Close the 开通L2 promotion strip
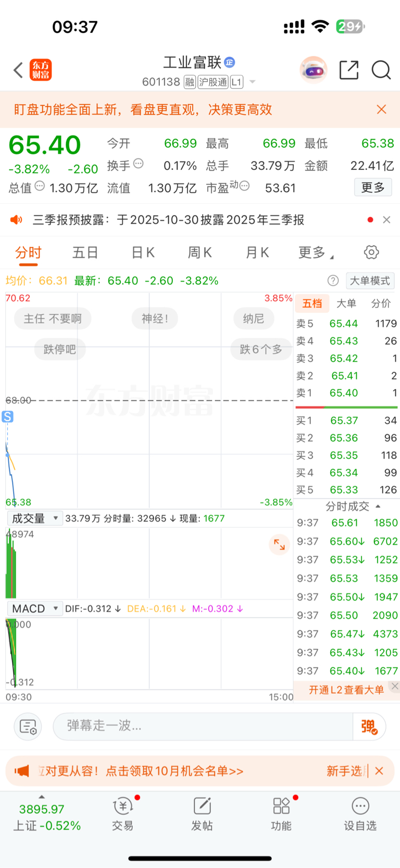The image size is (400, 868). (x=395, y=686)
